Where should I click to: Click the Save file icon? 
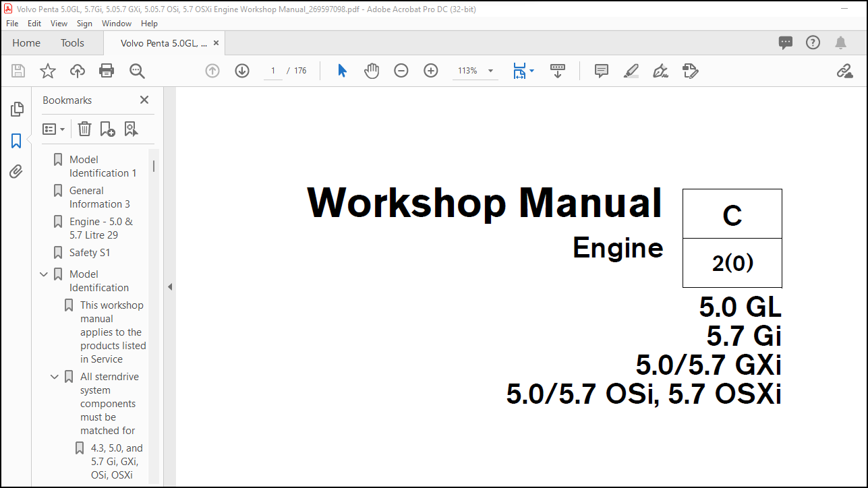pyautogui.click(x=18, y=71)
